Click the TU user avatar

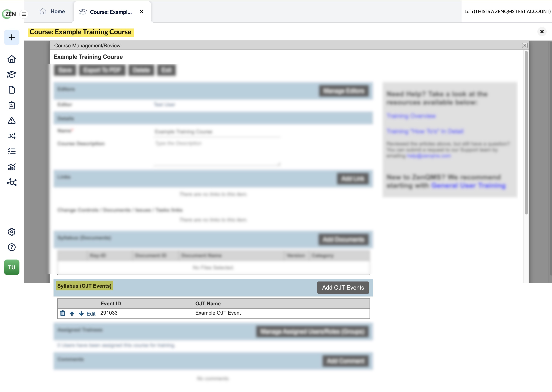pos(12,267)
